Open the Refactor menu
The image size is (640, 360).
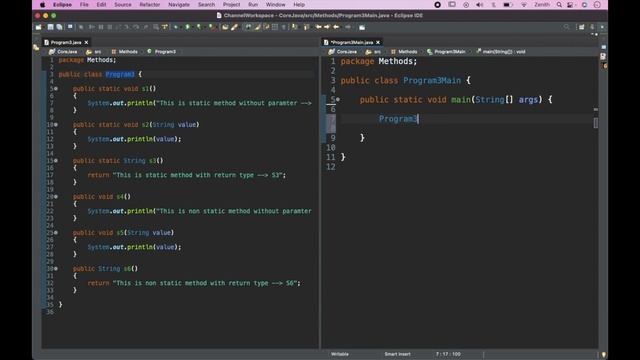pyautogui.click(x=150, y=5)
